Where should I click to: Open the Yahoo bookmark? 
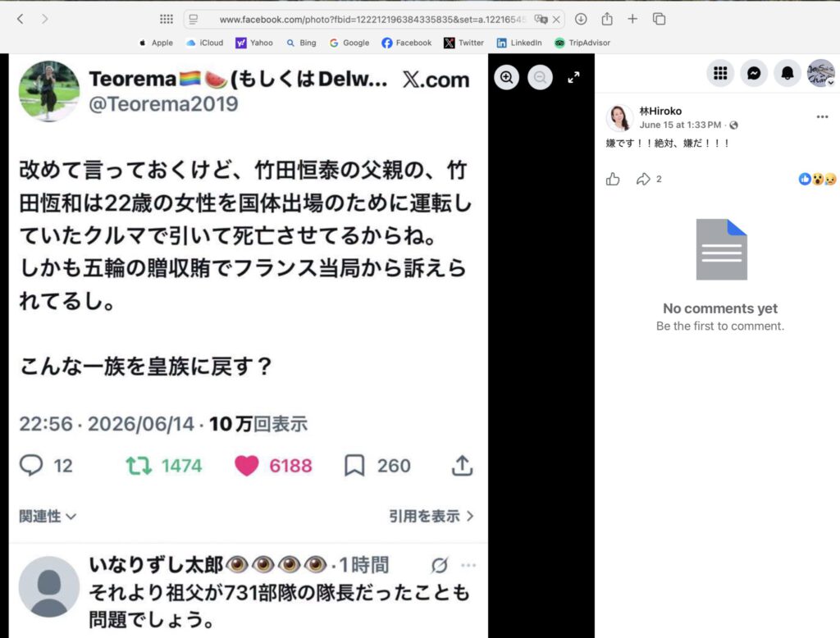(x=254, y=43)
